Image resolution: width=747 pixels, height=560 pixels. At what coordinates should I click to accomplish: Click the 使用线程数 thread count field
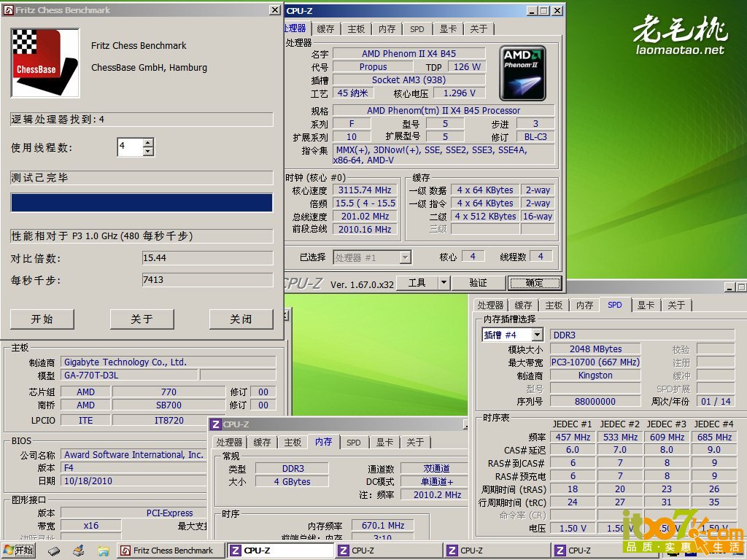[130, 147]
